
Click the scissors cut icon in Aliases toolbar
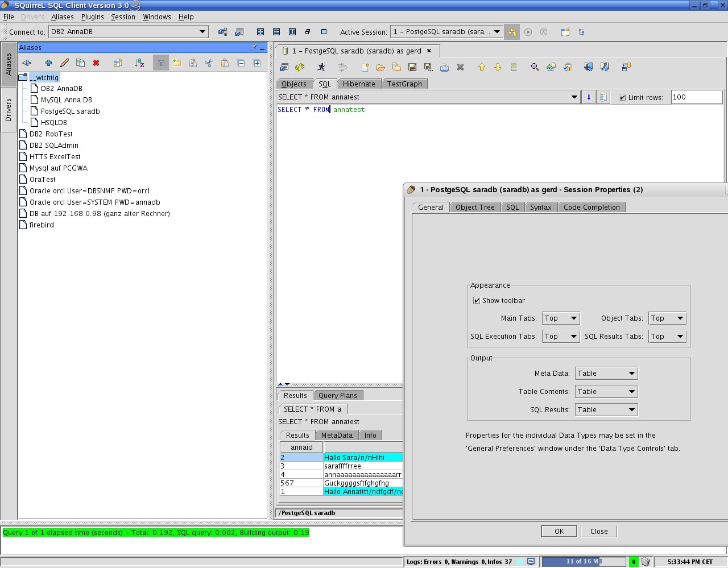209,63
